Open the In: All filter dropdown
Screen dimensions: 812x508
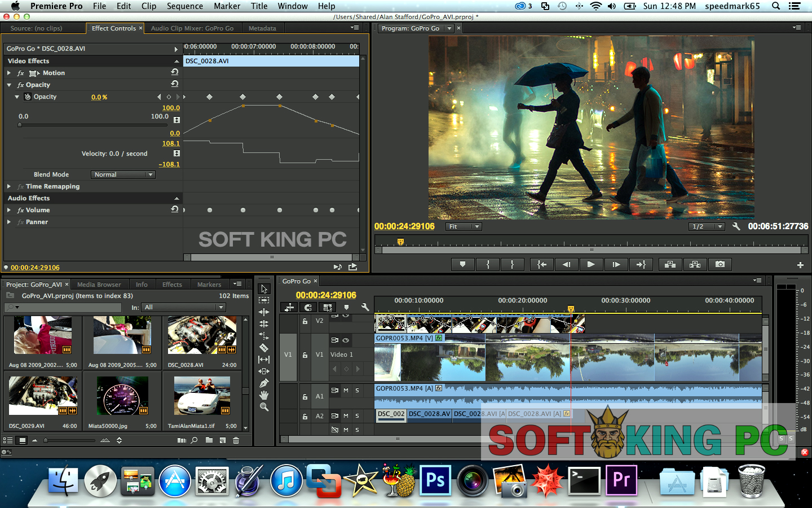[x=184, y=307]
